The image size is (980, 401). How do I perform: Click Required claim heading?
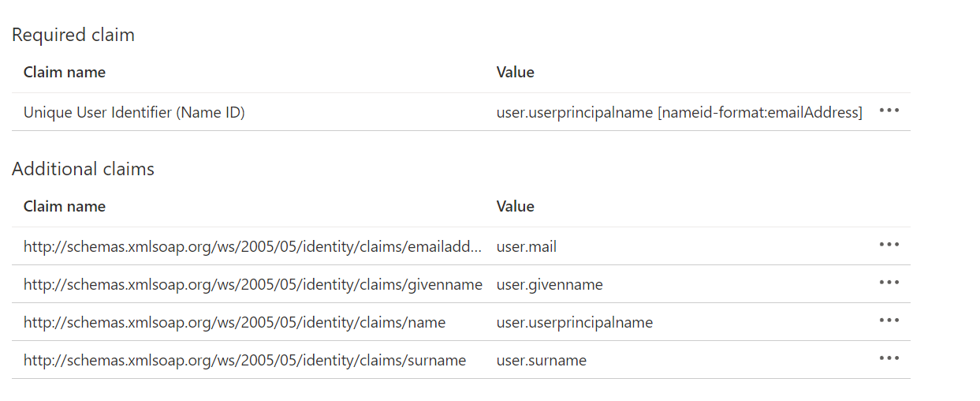coord(73,35)
